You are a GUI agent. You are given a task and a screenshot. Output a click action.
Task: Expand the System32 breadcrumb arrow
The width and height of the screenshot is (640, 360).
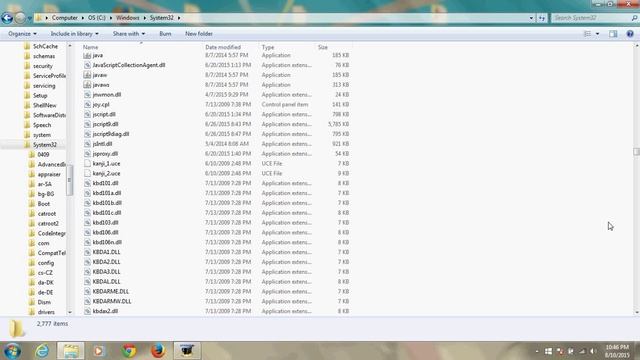click(x=179, y=18)
